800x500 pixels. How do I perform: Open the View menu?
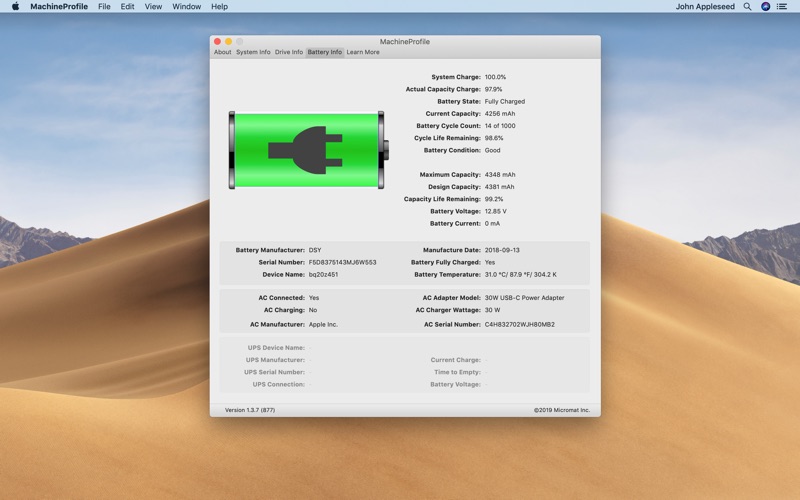(x=153, y=7)
